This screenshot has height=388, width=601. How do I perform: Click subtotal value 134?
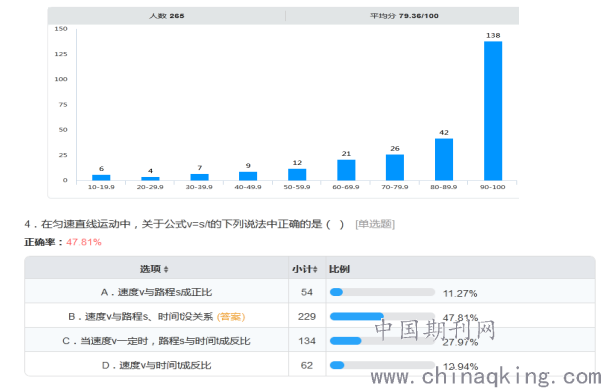[307, 341]
